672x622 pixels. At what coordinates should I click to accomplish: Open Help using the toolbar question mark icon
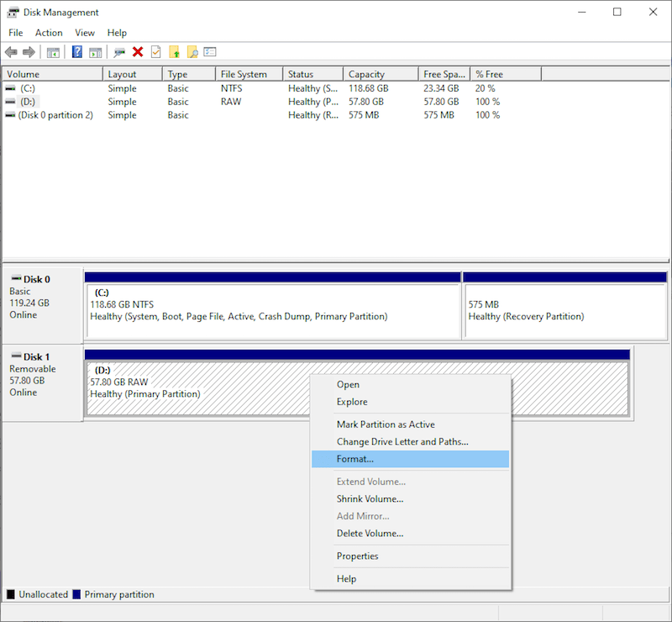pos(77,52)
